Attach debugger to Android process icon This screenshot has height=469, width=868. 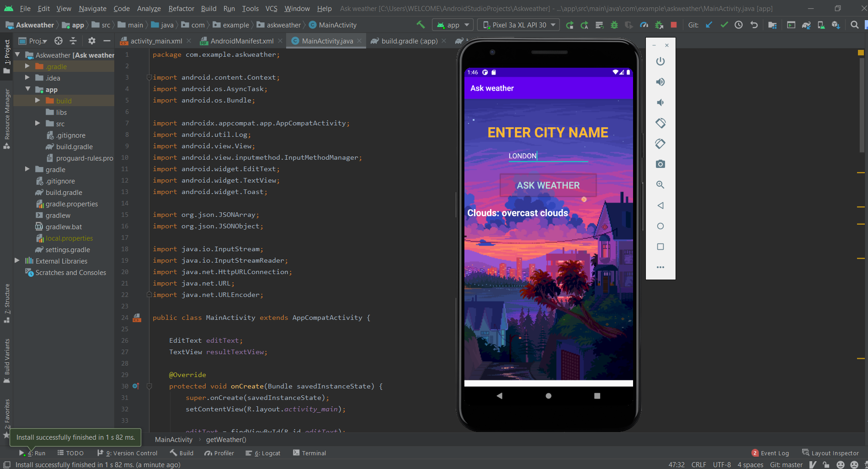[x=659, y=25]
